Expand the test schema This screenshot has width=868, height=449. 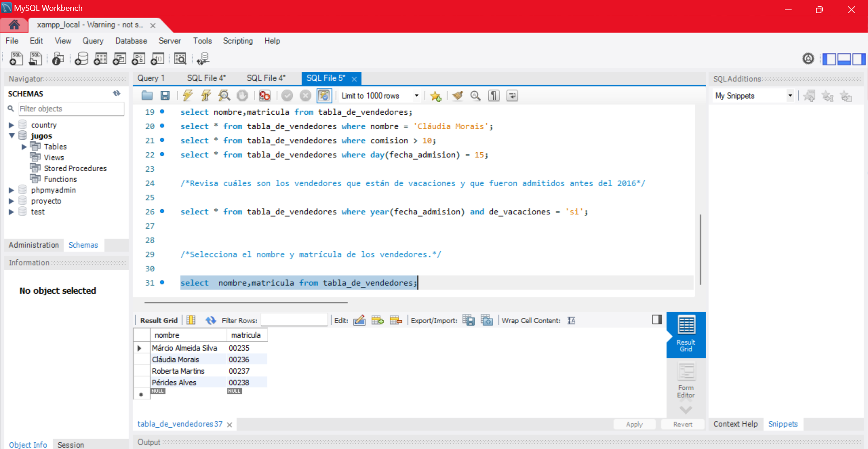click(x=11, y=212)
